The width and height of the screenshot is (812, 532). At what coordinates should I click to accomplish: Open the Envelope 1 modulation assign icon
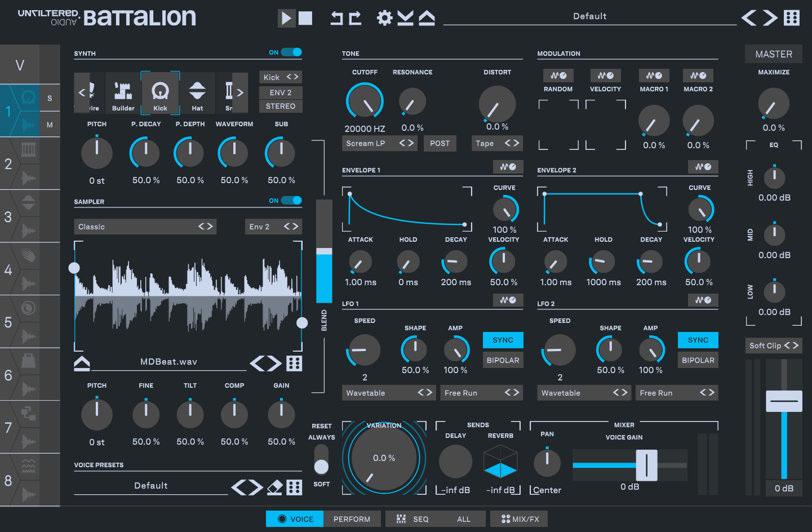[x=508, y=167]
